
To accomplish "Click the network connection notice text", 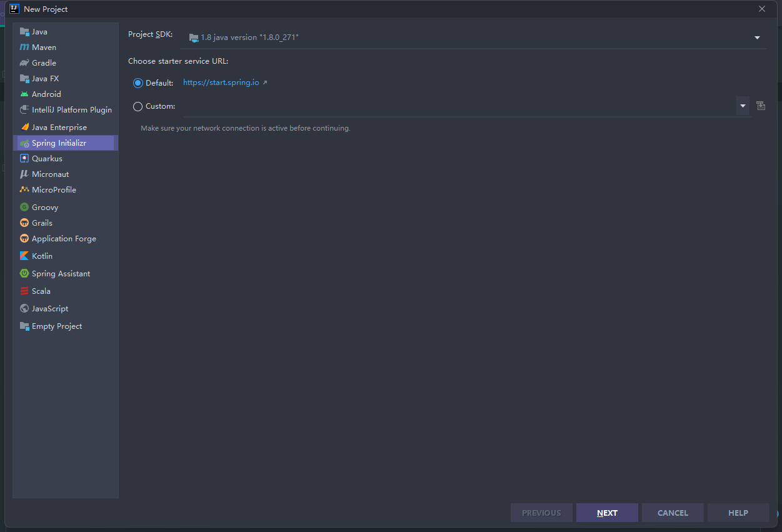I will click(x=245, y=128).
